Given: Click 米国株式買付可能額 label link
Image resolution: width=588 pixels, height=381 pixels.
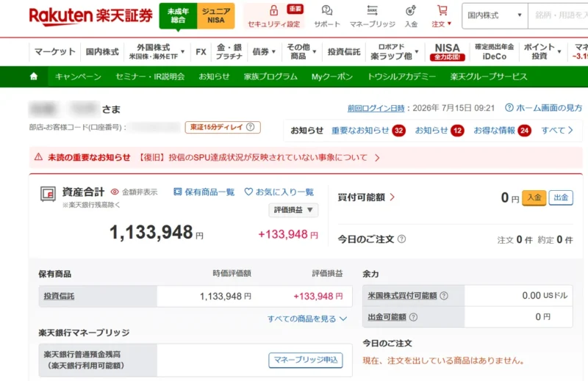Looking at the screenshot, I should [402, 296].
